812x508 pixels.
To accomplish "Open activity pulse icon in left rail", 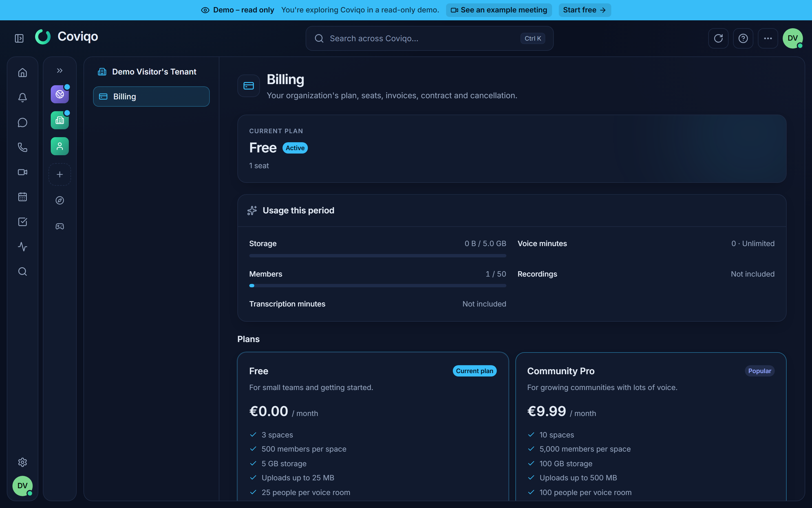I will tap(23, 247).
